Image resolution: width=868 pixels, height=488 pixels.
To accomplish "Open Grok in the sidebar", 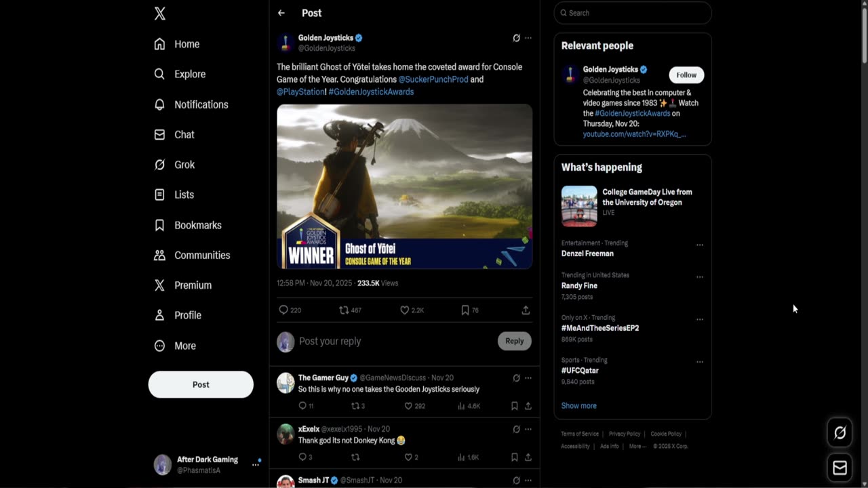I will click(x=175, y=165).
